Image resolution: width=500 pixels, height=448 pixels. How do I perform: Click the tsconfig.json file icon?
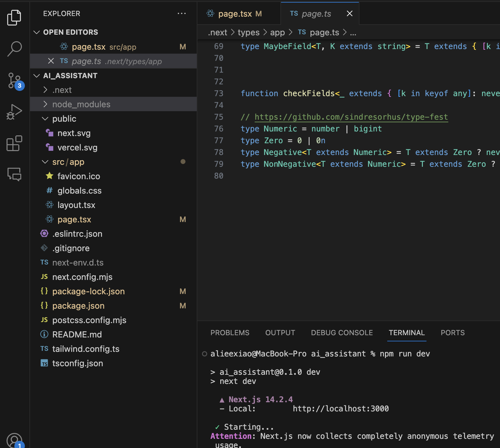[44, 363]
